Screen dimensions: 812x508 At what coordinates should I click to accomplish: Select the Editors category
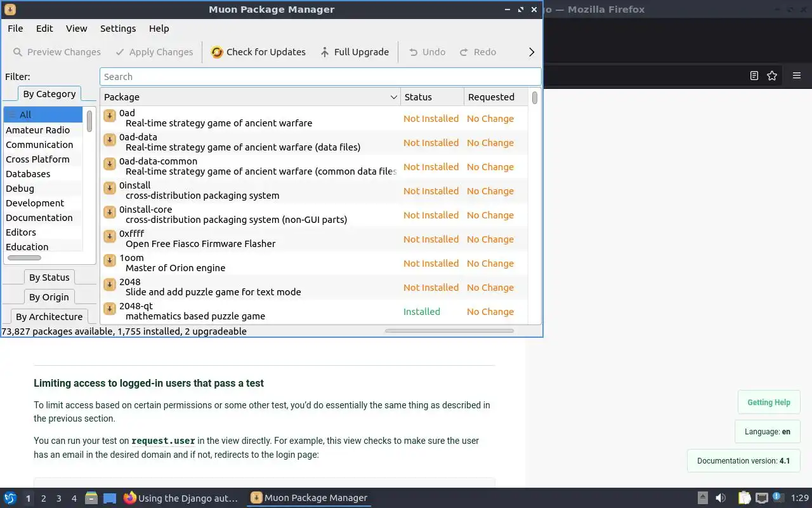point(43,232)
